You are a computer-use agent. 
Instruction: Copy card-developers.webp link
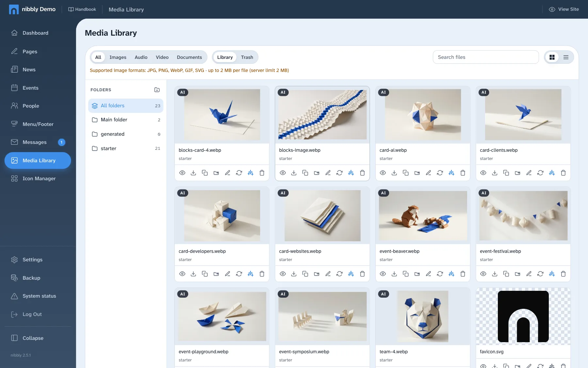tap(205, 274)
